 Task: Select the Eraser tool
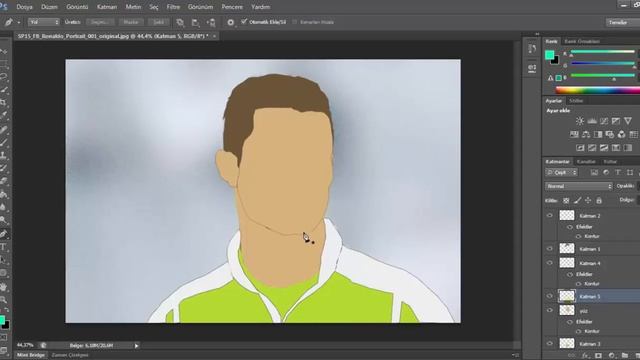coord(4,181)
